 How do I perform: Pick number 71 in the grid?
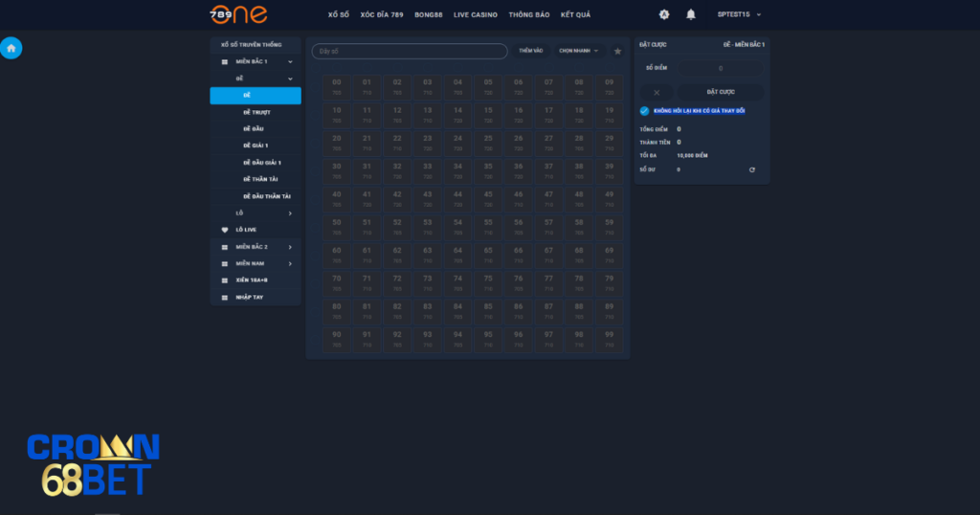[x=367, y=283]
